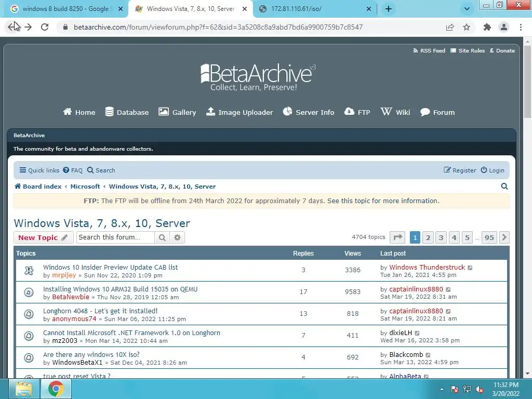The width and height of the screenshot is (532, 399).
Task: Open the FAQ link
Action: pos(73,170)
